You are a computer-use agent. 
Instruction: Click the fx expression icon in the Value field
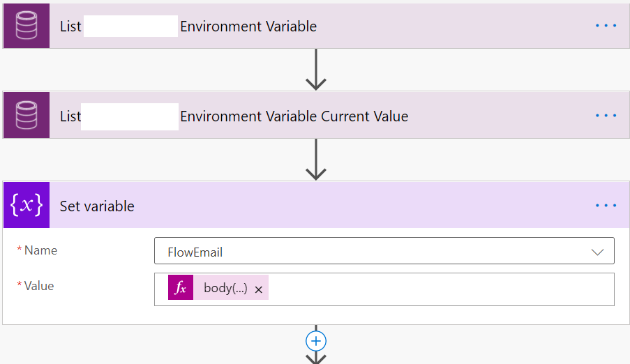[181, 288]
